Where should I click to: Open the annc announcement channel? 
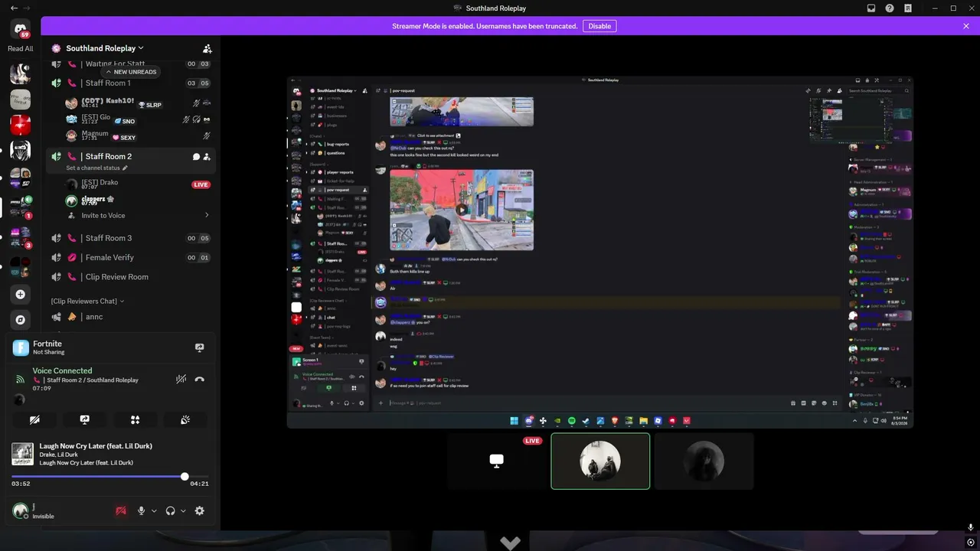[130, 317]
